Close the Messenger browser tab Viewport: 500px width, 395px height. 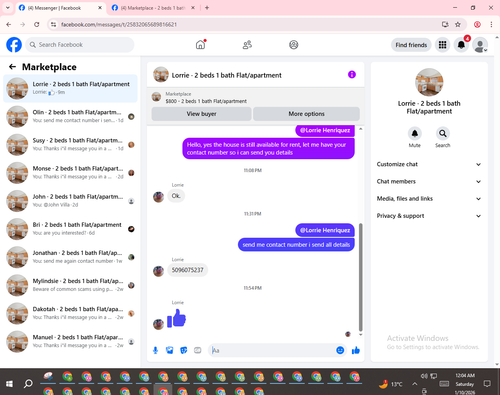pyautogui.click(x=100, y=8)
